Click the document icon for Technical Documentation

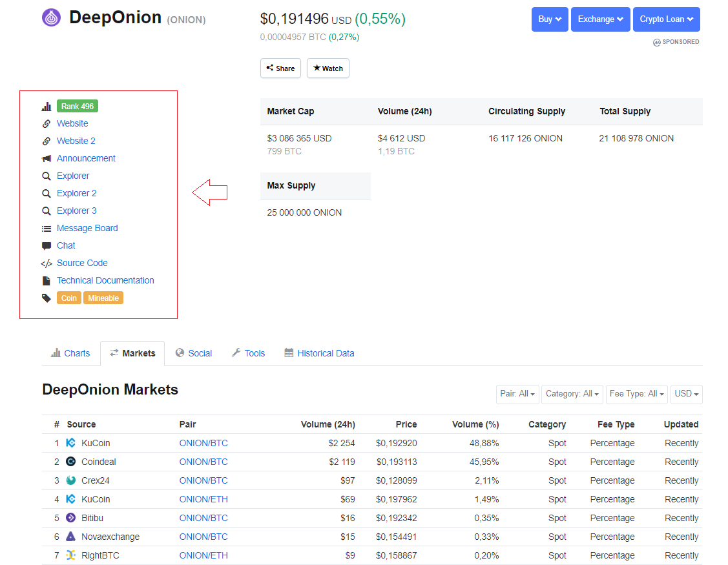click(47, 281)
